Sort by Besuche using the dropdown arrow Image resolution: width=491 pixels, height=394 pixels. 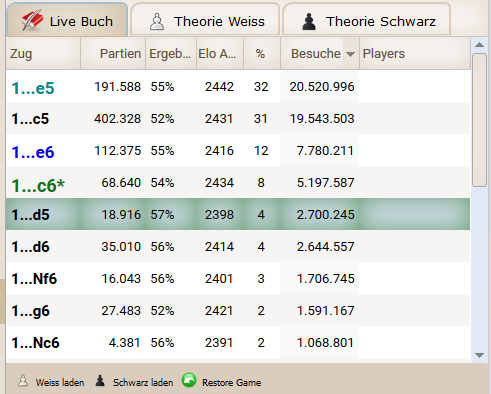(350, 54)
